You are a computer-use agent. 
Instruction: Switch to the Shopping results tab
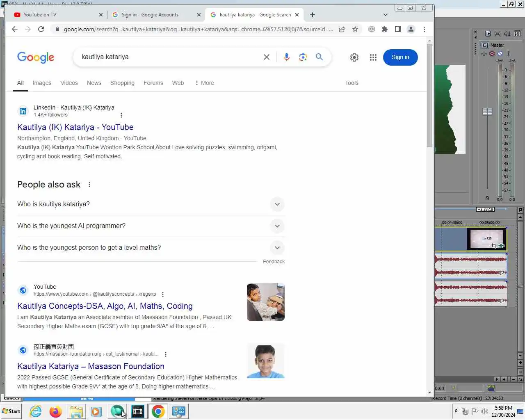(x=122, y=83)
